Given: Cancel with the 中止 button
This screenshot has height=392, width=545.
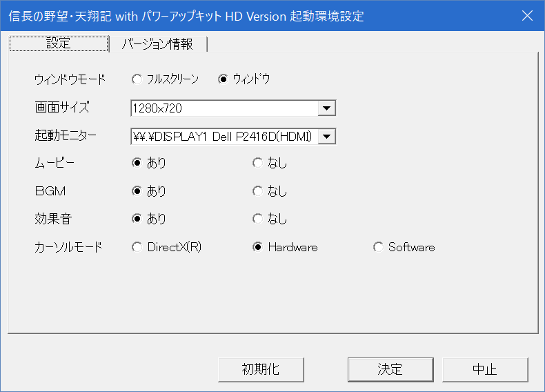Looking at the screenshot, I should click(485, 369).
